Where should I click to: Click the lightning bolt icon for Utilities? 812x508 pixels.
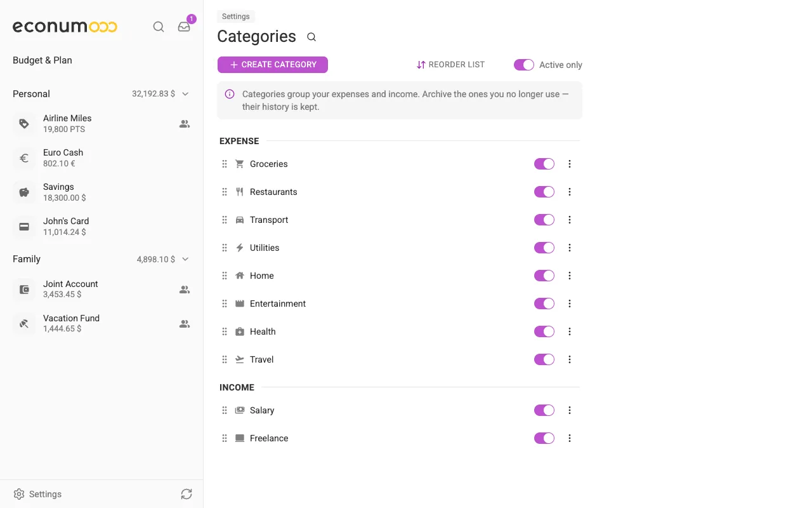(240, 248)
